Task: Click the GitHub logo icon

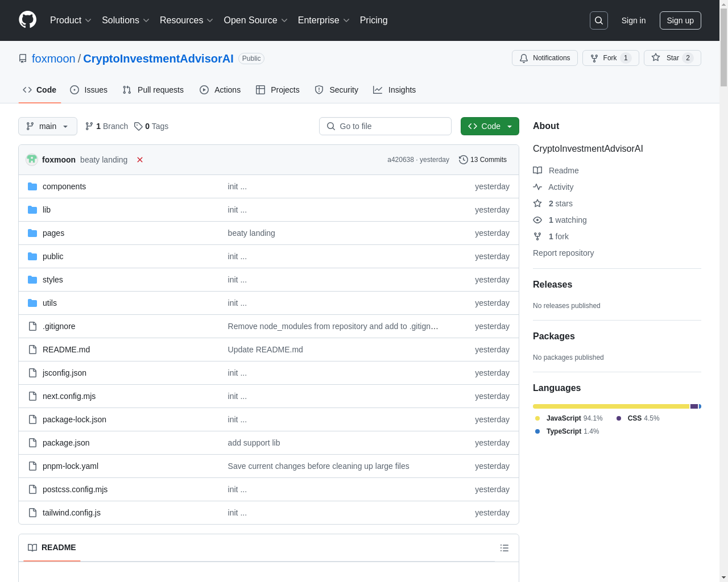Action: click(28, 20)
